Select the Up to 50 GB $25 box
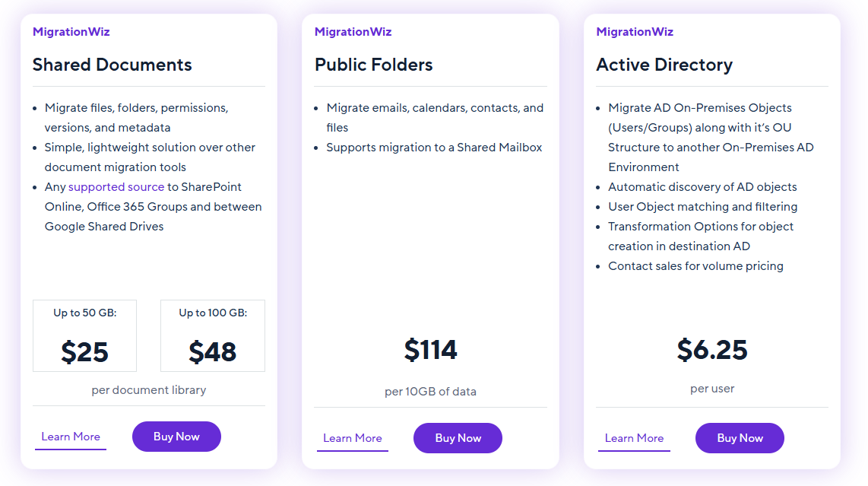Screen dimensions: 868x486 click(84, 335)
